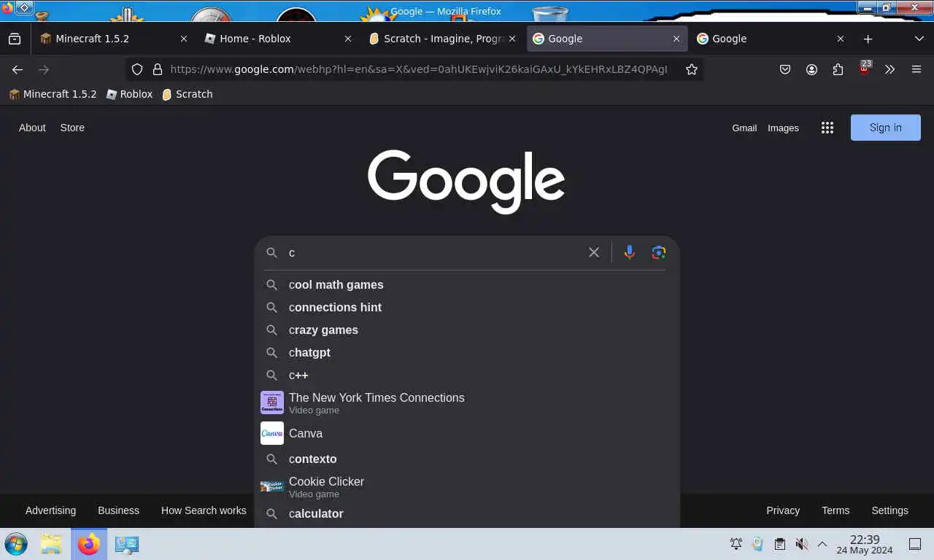The image size is (934, 560).
Task: Click the Sign in button
Action: point(886,128)
